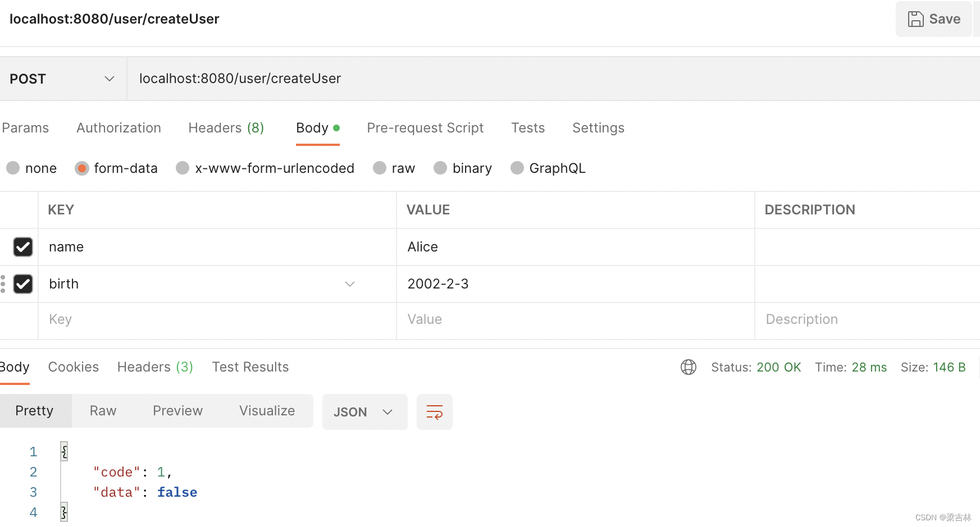Viewport: 980px width, 527px height.
Task: Click the floppy disk save icon
Action: tap(915, 19)
